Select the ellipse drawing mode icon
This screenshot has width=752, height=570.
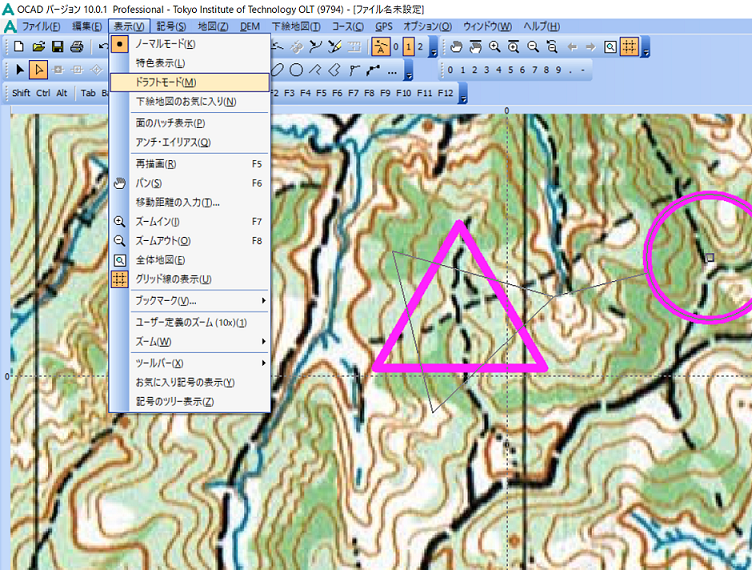277,70
